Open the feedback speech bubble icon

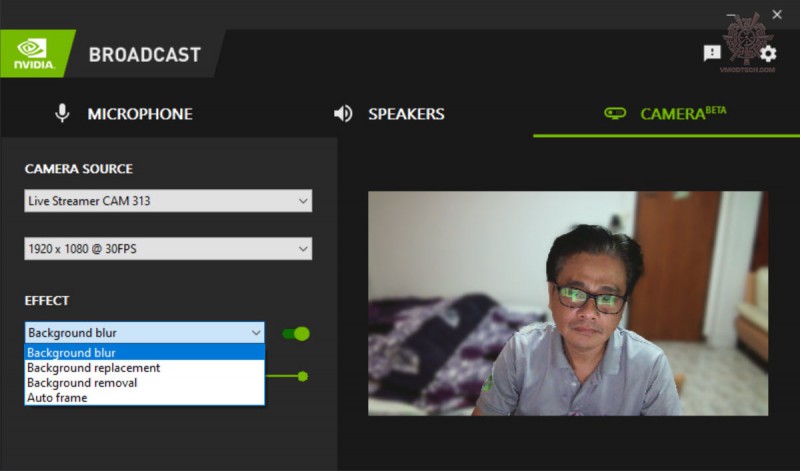tap(712, 53)
